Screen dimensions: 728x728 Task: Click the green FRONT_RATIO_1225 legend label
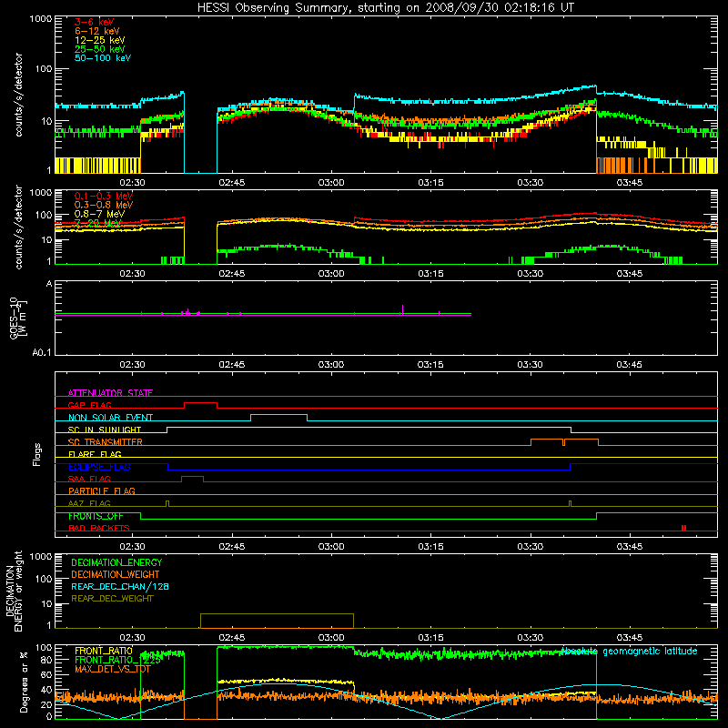118,660
